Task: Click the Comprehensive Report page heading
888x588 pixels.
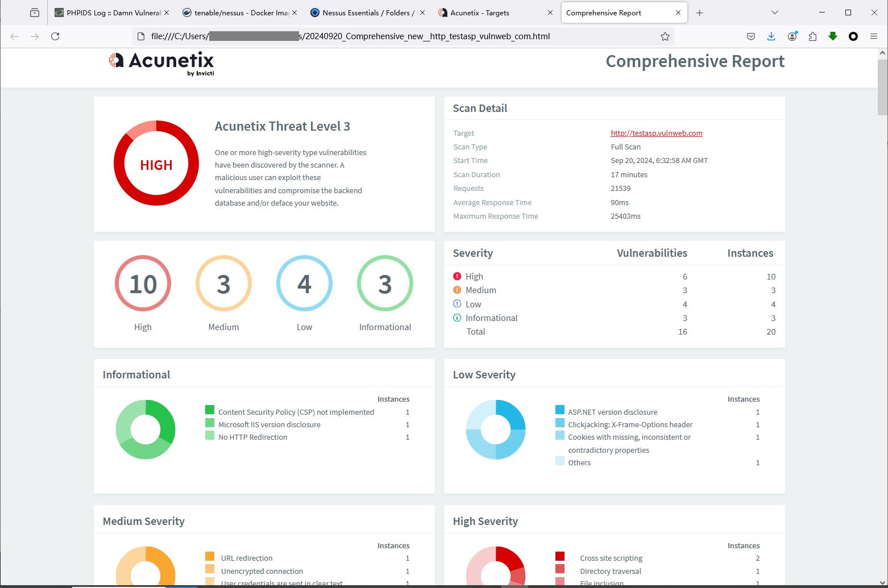Action: (695, 61)
